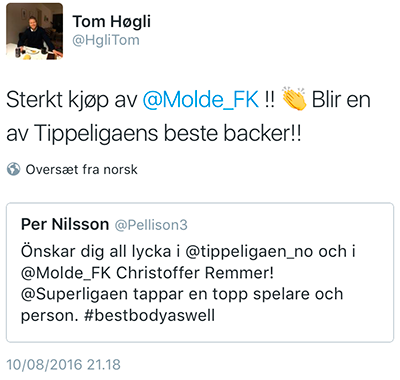Click the Tom Høgli display name

pyautogui.click(x=112, y=21)
